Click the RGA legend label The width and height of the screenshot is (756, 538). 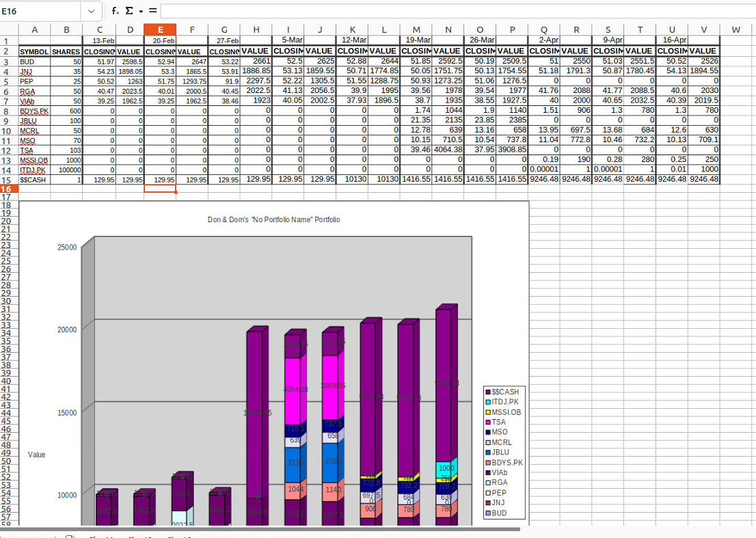point(500,482)
